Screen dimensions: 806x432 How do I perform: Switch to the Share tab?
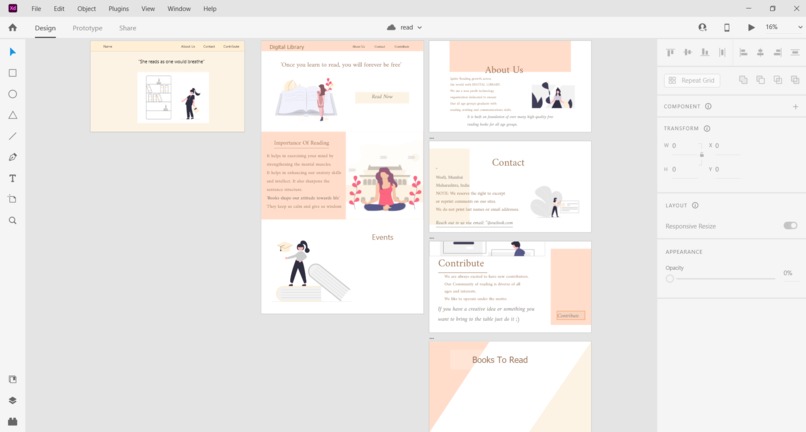tap(127, 28)
